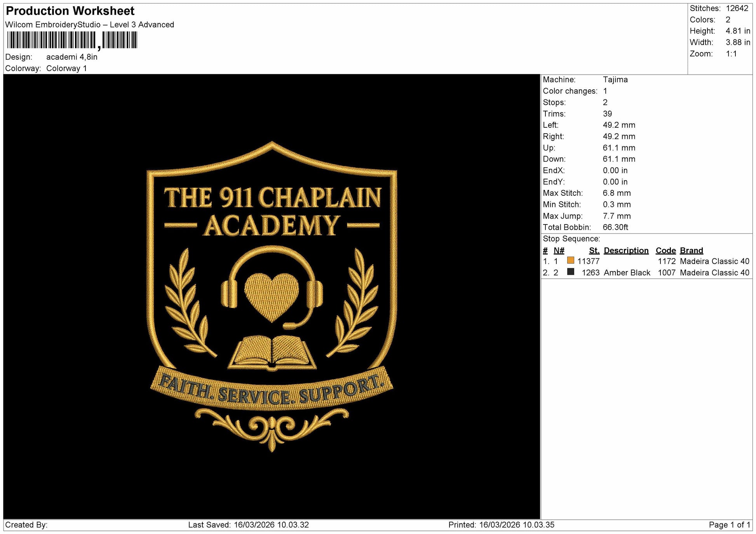
Task: Click "Madeira Classic 40" brand in stop 1
Action: (x=714, y=261)
